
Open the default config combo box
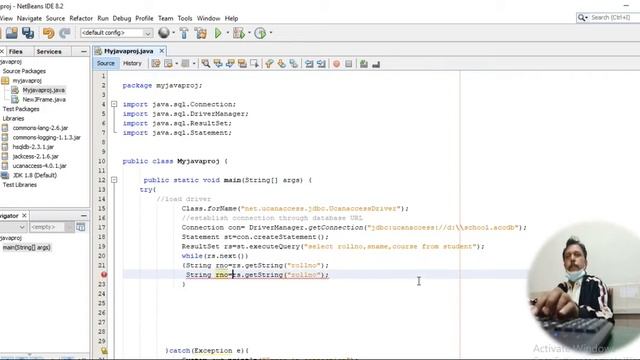tap(116, 33)
